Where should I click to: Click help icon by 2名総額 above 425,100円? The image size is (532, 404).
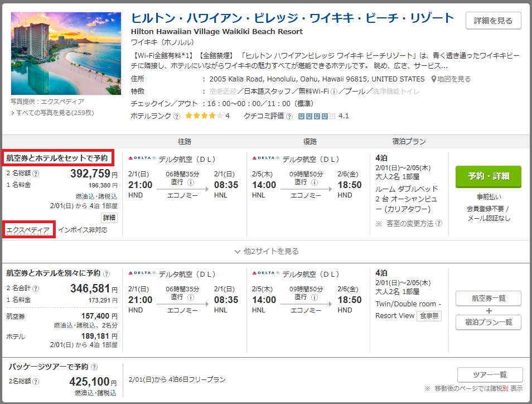(36, 382)
